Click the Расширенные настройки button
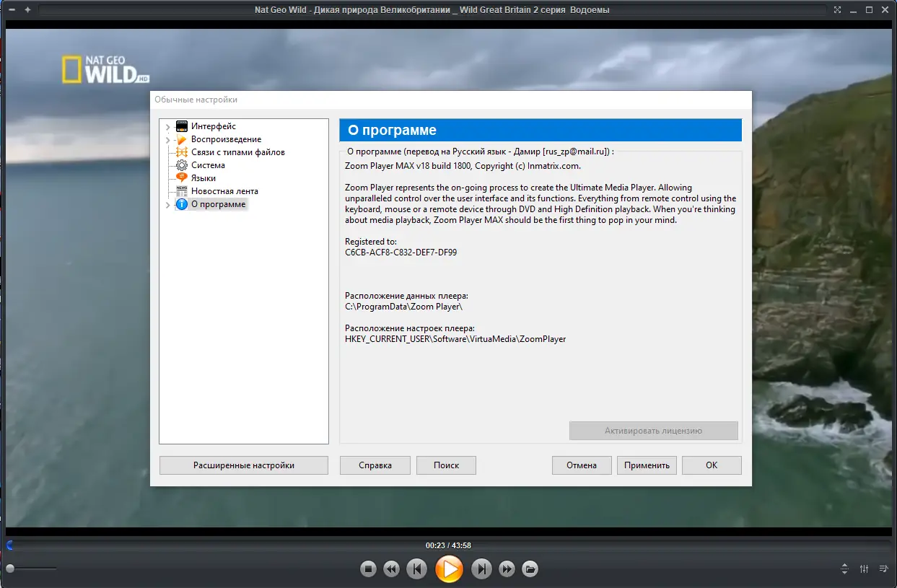The image size is (897, 588). (x=244, y=465)
